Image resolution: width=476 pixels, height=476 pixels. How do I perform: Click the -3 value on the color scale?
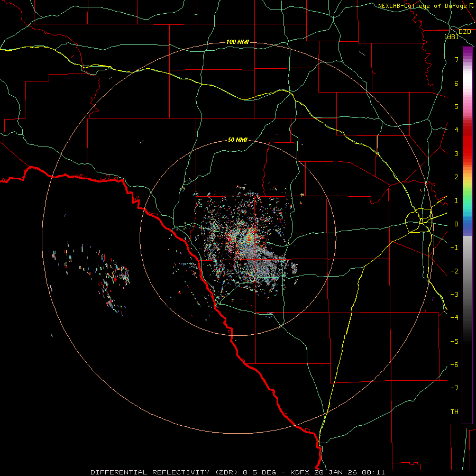click(454, 294)
